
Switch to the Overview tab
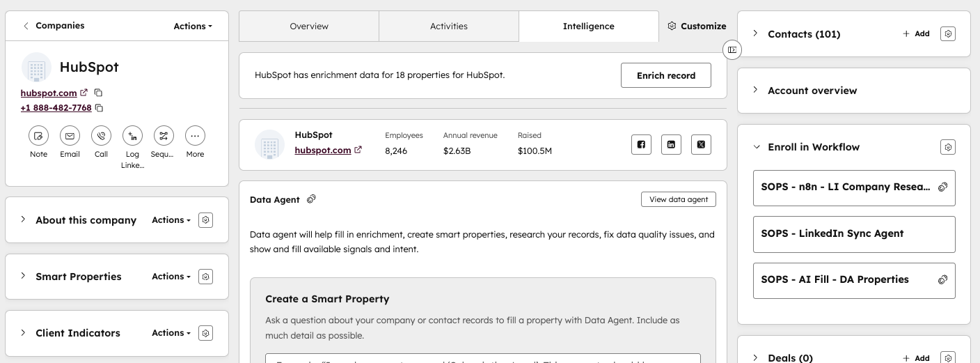click(x=309, y=26)
